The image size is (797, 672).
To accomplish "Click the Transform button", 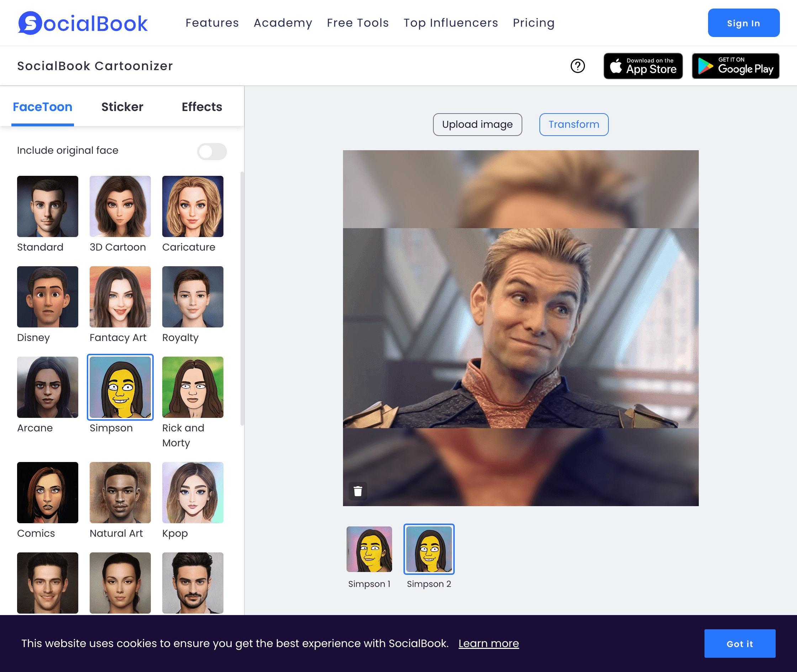I will point(574,125).
